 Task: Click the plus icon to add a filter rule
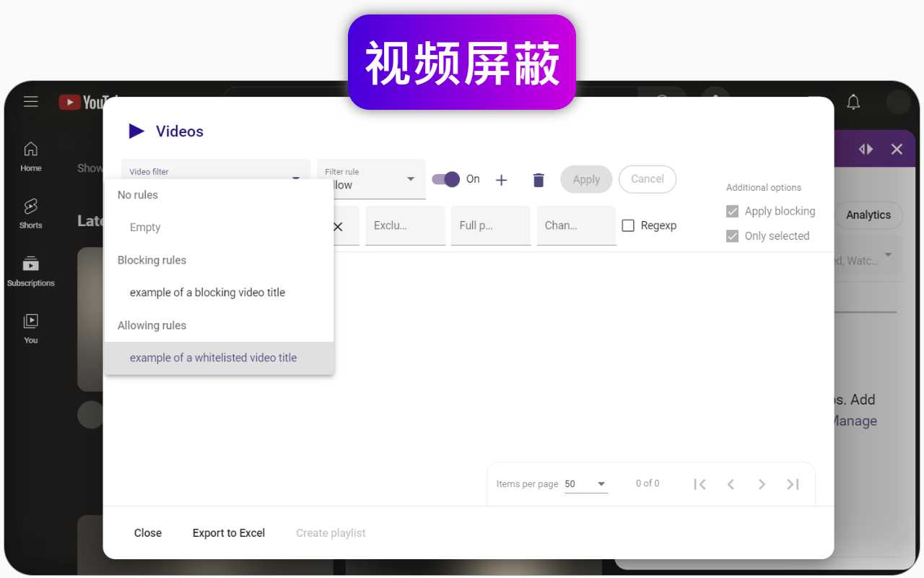click(502, 179)
